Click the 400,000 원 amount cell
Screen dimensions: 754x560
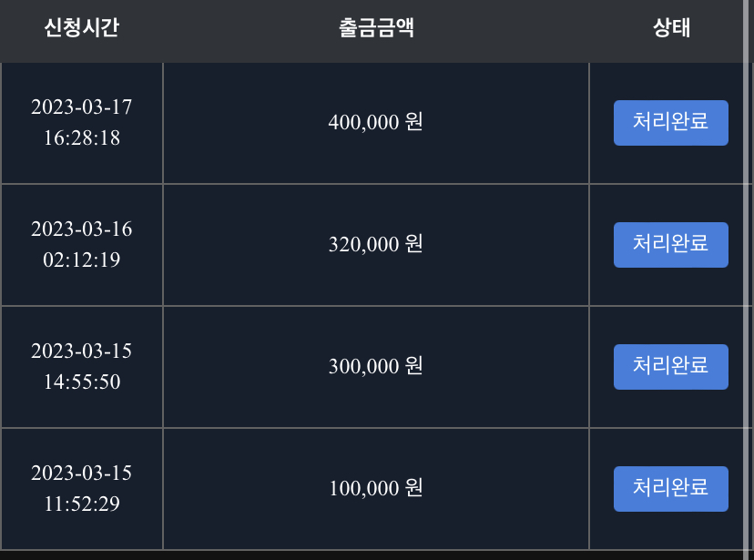point(376,123)
